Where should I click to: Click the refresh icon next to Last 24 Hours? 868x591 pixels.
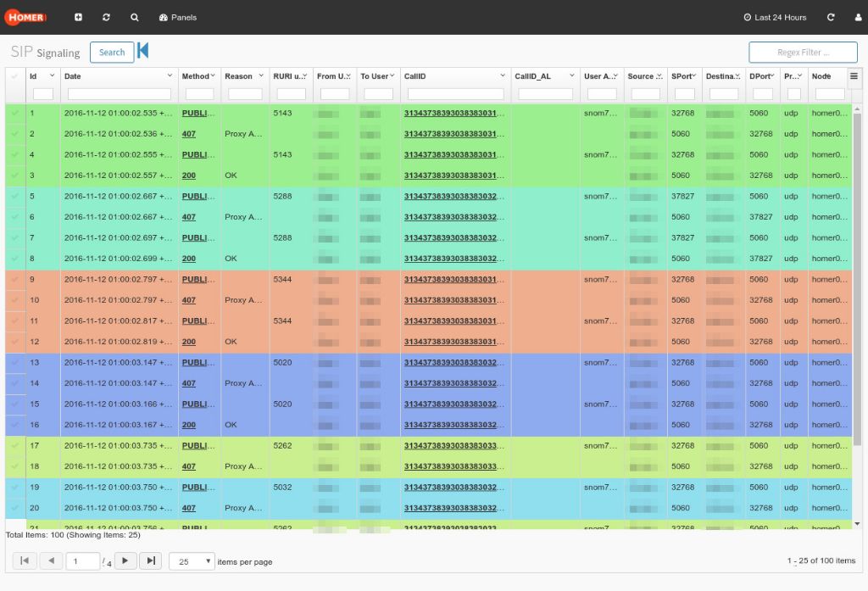click(831, 17)
